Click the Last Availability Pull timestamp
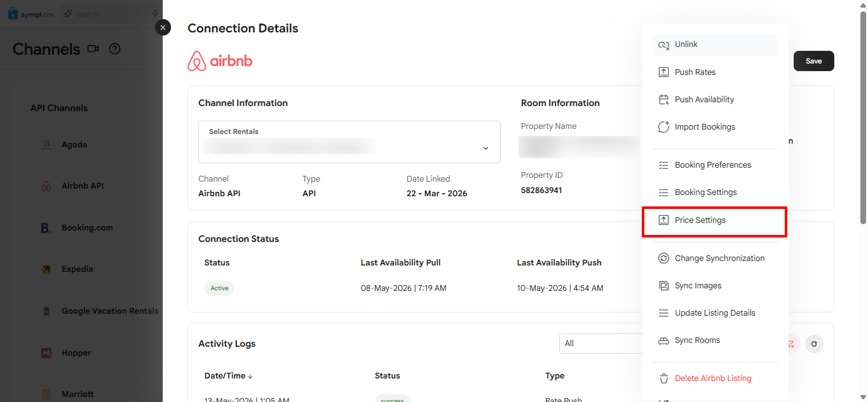The width and height of the screenshot is (868, 402). pos(403,288)
